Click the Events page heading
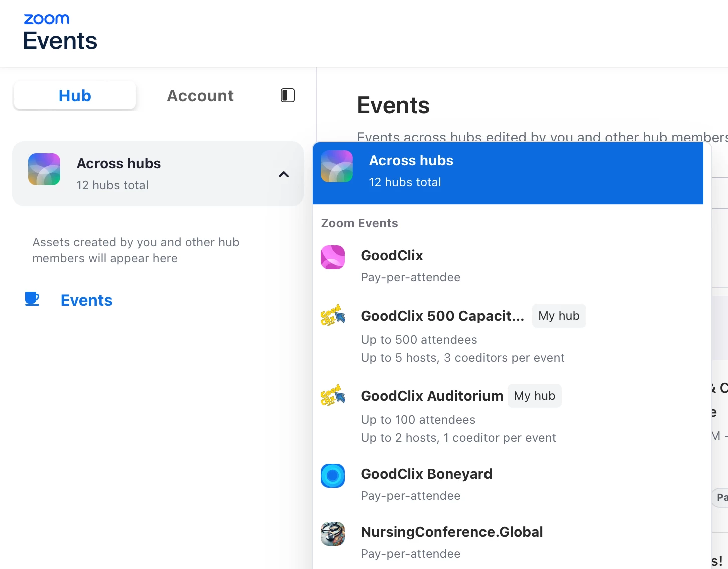The height and width of the screenshot is (569, 728). coord(393,105)
